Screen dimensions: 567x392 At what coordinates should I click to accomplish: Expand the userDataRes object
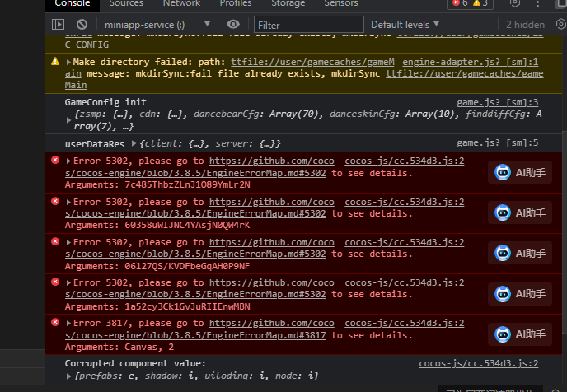click(134, 143)
